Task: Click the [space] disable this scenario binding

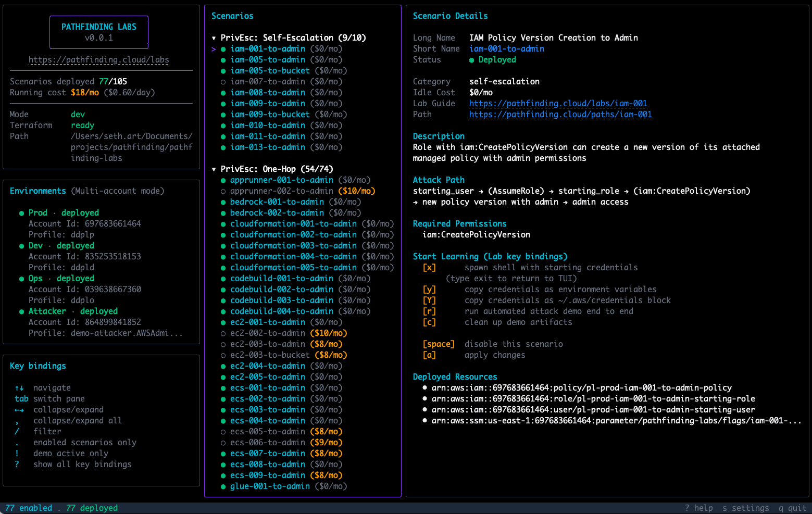Action: (439, 344)
